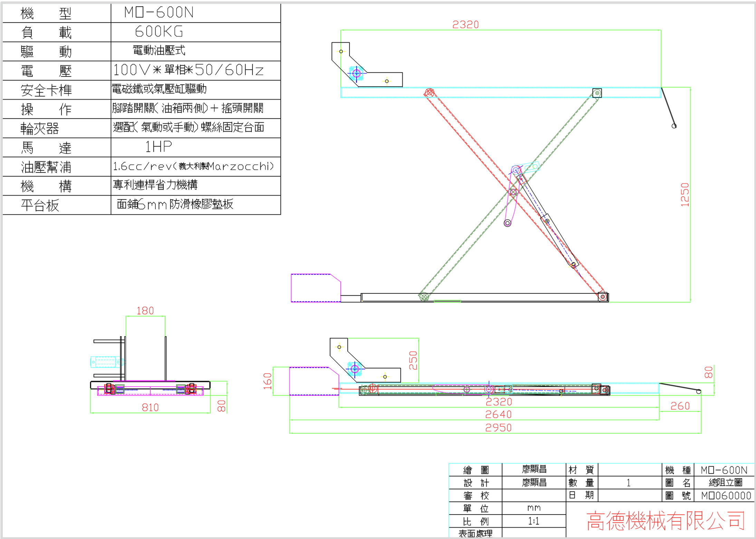756x539 pixels.
Task: Click the 260 ramp length dimension
Action: click(x=680, y=406)
